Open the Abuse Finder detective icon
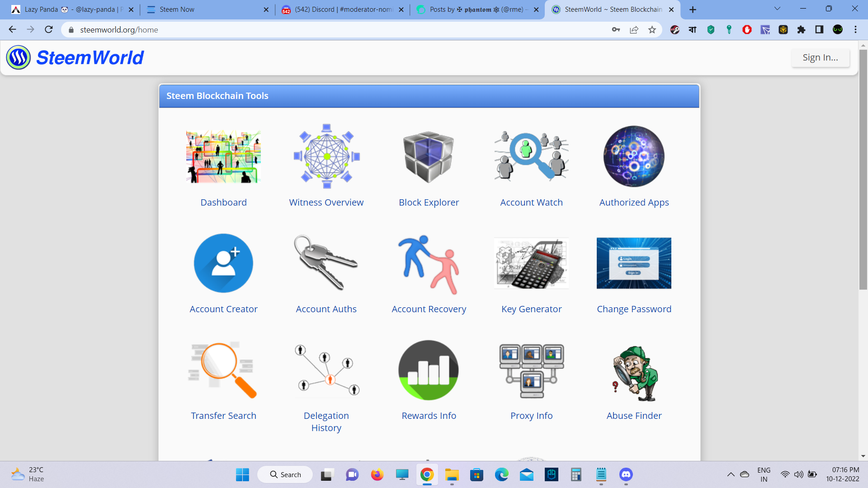Viewport: 868px width, 488px height. tap(634, 373)
